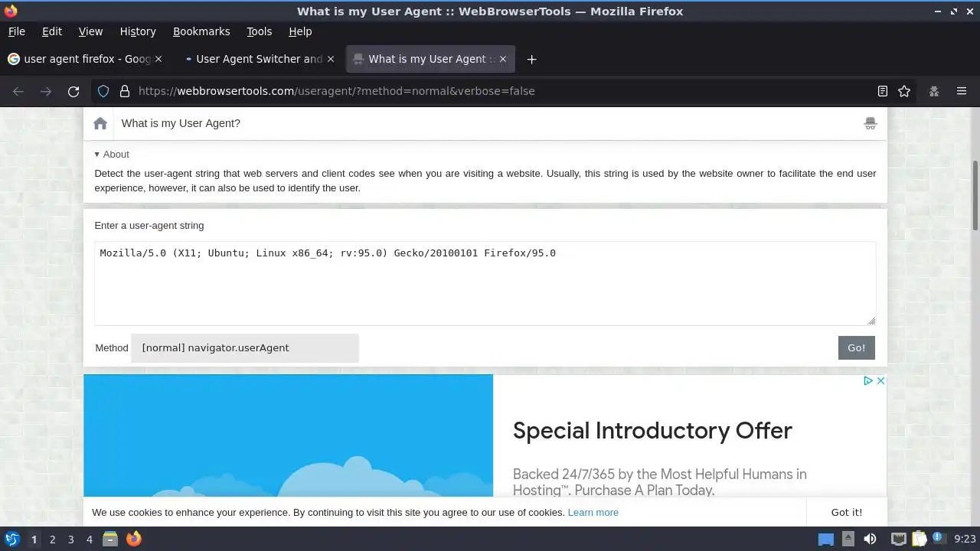Click the 'Enter a user-agent string' label
This screenshot has height=551, width=980.
tap(149, 226)
